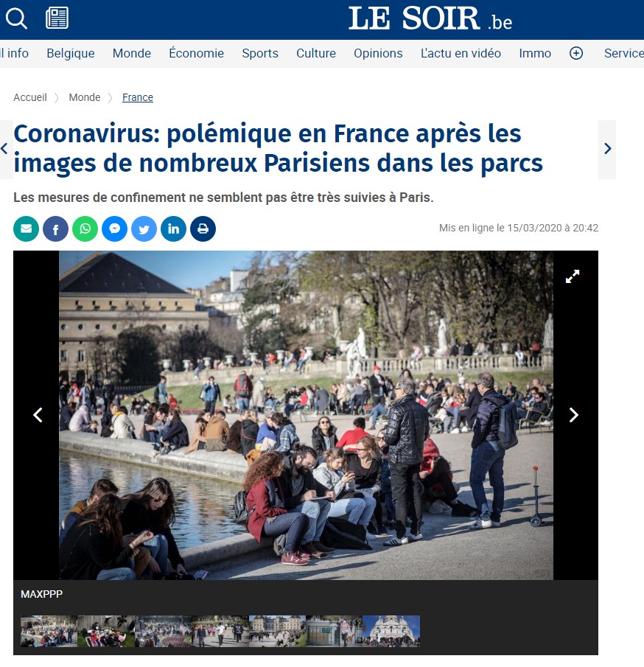644x667 pixels.
Task: Go to previous gallery photo
Action: [x=38, y=415]
